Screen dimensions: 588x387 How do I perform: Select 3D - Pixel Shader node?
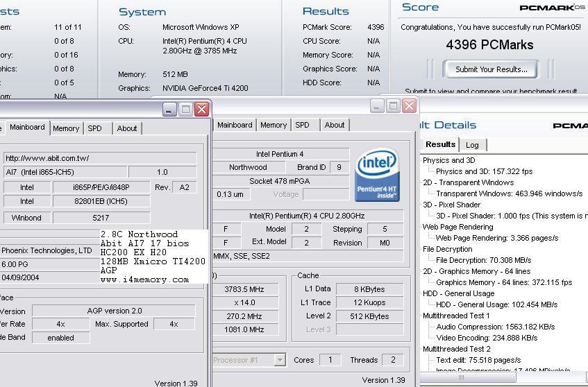point(451,205)
